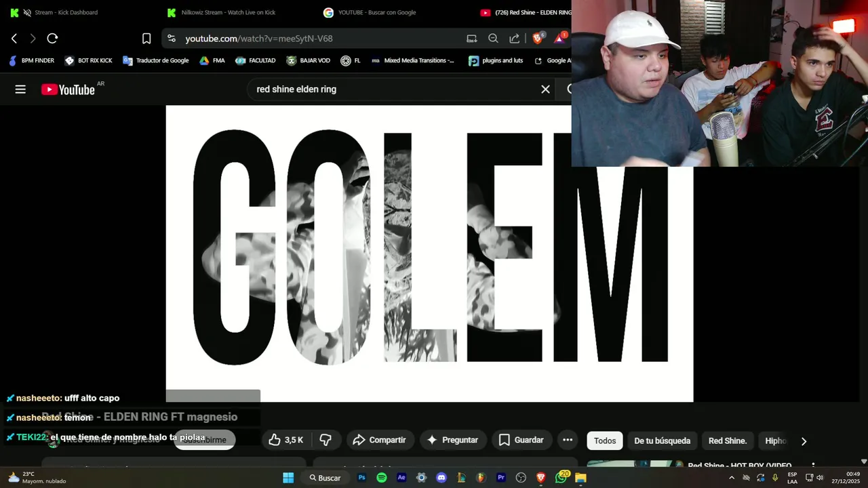The height and width of the screenshot is (488, 868).
Task: Open BAJAR VOD bookmark
Action: point(309,60)
